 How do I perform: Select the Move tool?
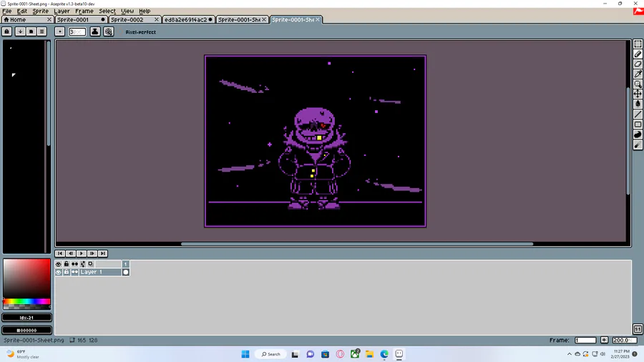coord(638,94)
